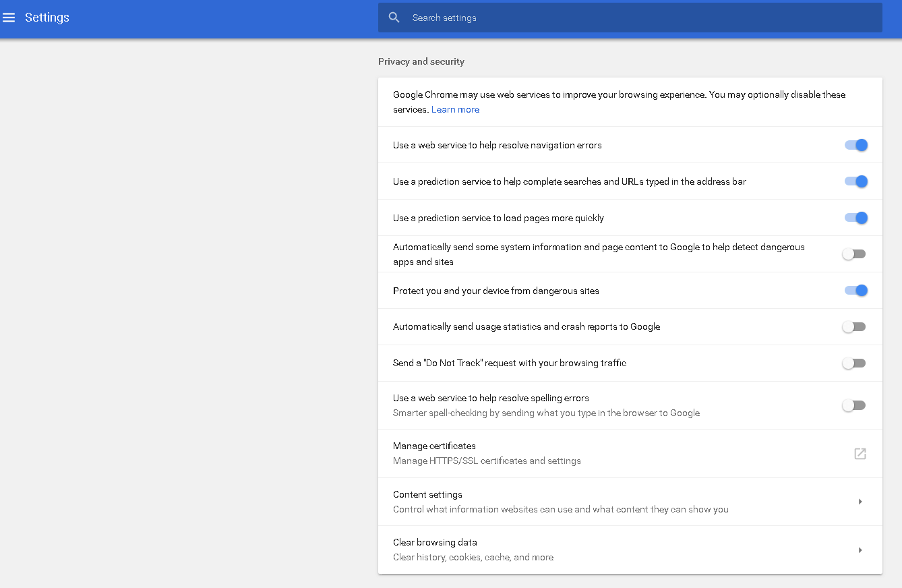
Task: Open the Learn more link
Action: tap(455, 110)
